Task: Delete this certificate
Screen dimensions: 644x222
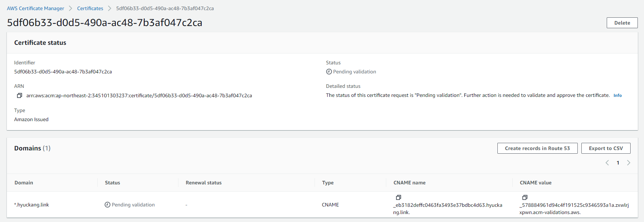Action: (x=622, y=23)
